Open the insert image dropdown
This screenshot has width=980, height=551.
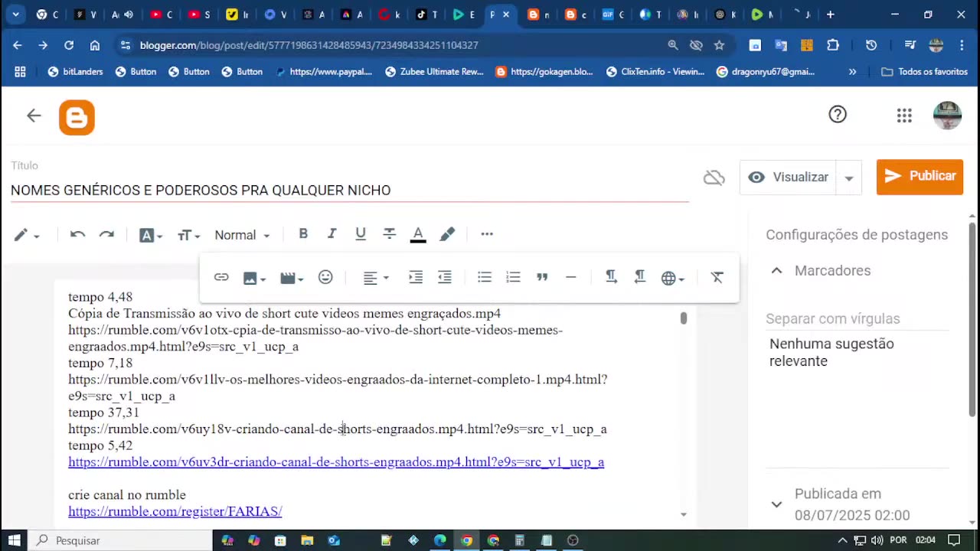click(x=254, y=278)
